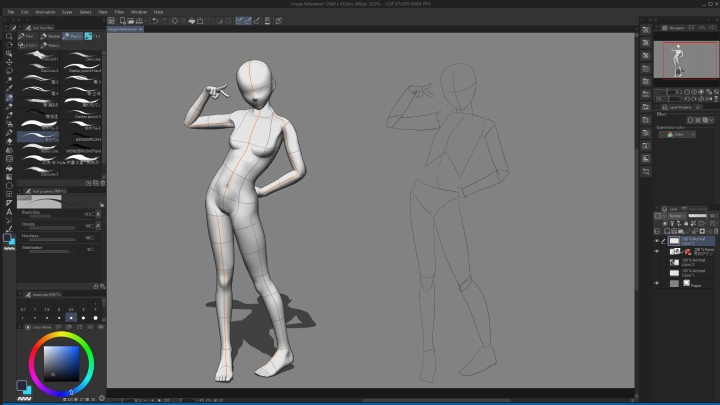Click the transparent color swatch under the toolbox colors
This screenshot has width=720, height=405.
9,248
